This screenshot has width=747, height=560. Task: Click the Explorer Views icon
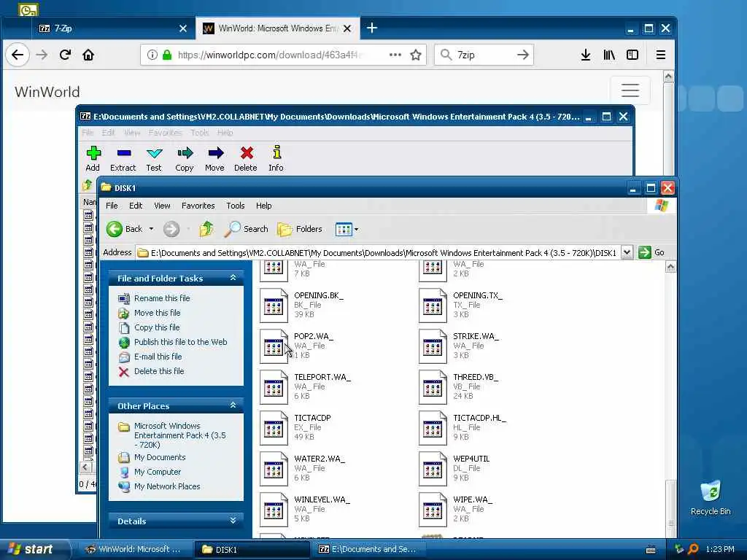(x=344, y=229)
